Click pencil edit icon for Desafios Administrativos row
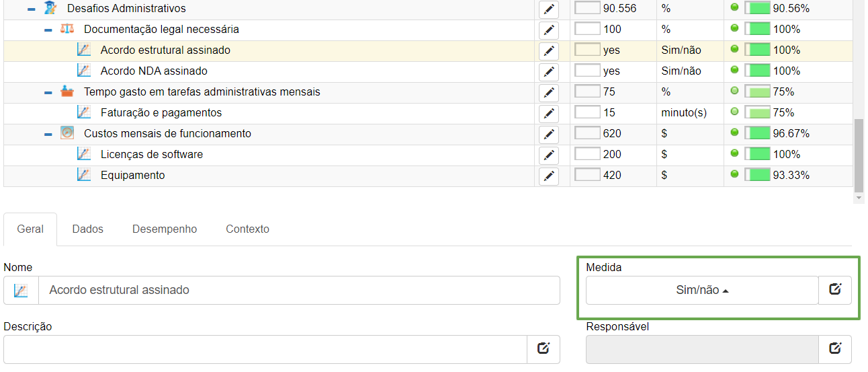Image resolution: width=868 pixels, height=372 pixels. pyautogui.click(x=549, y=9)
